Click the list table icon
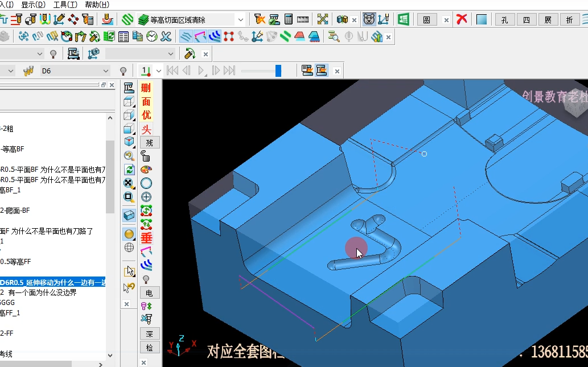The image size is (588, 367). [x=124, y=36]
